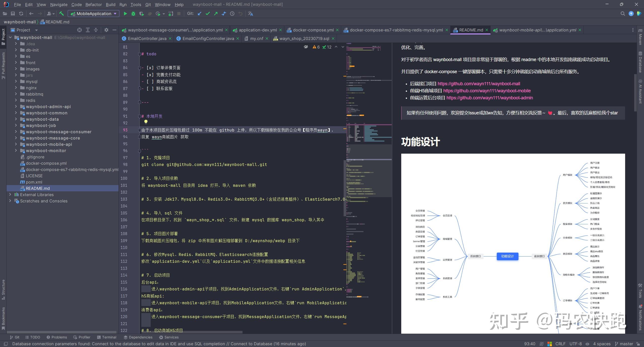This screenshot has height=347, width=644.
Task: Commit changes with the Git checkmark icon
Action: pos(208,14)
